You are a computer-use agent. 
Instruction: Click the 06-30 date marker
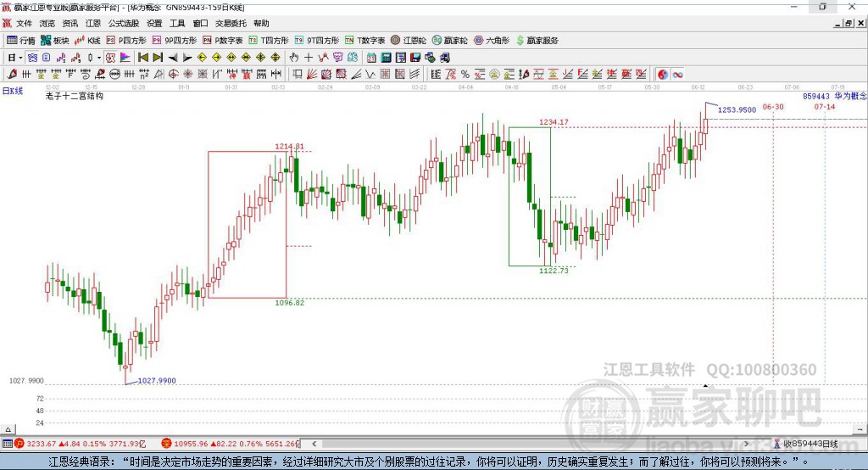click(773, 106)
